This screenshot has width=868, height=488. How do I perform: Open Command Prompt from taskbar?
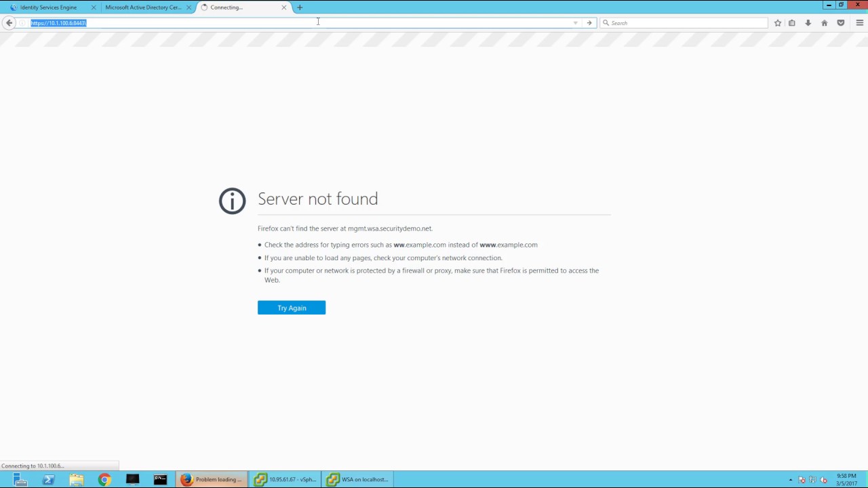click(160, 480)
